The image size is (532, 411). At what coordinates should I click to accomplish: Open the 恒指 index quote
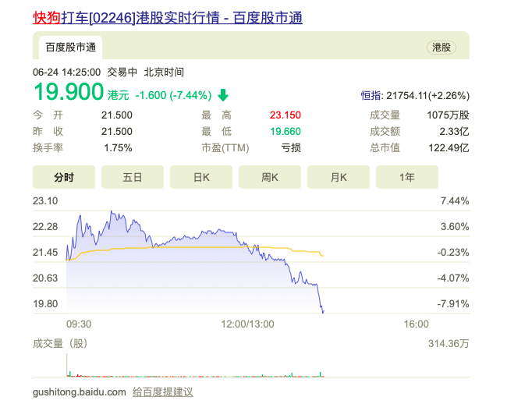[414, 96]
